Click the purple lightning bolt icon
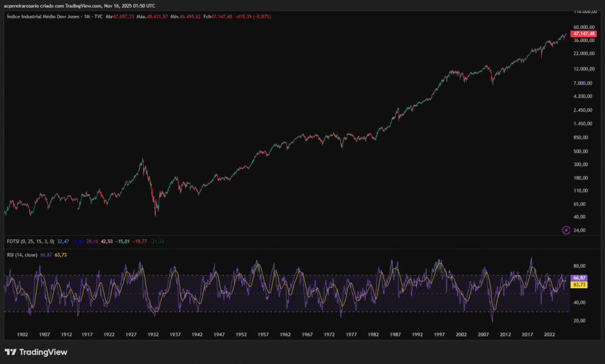Image resolution: width=605 pixels, height=364 pixels. click(x=566, y=230)
